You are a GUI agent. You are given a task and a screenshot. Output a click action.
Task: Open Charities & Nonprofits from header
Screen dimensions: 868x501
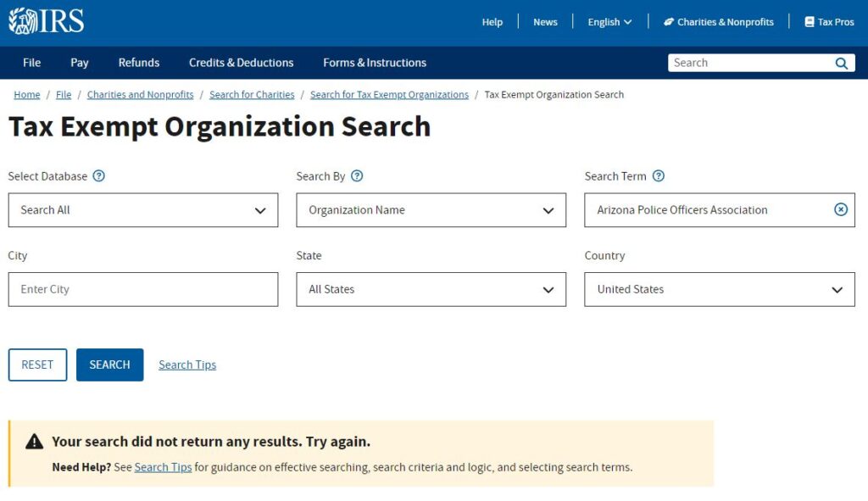point(718,22)
